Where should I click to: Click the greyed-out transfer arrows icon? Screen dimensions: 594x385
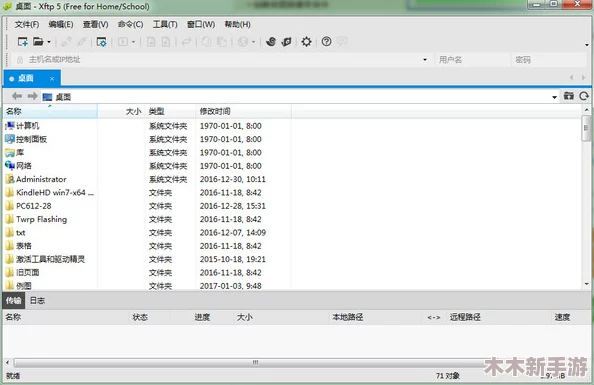pyautogui.click(x=186, y=42)
